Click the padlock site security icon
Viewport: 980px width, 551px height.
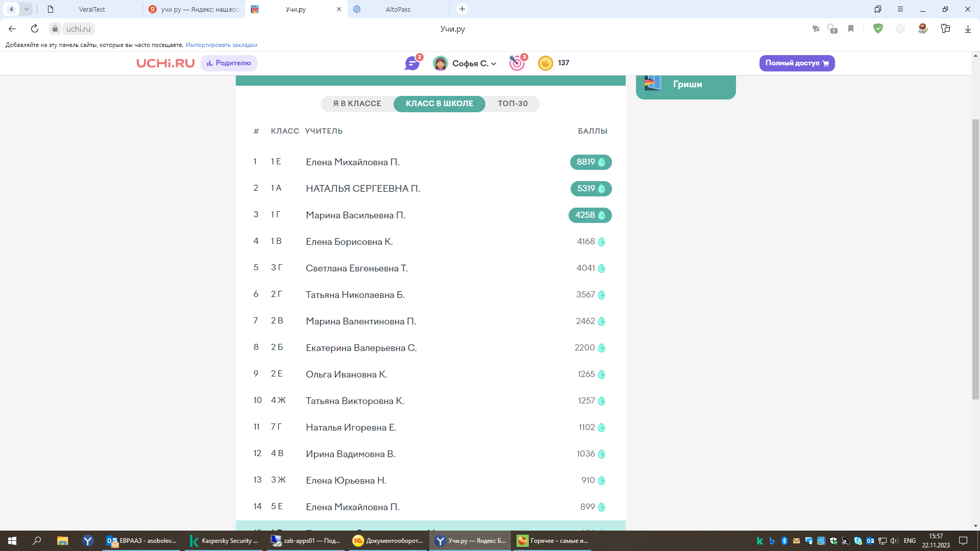pyautogui.click(x=55, y=29)
